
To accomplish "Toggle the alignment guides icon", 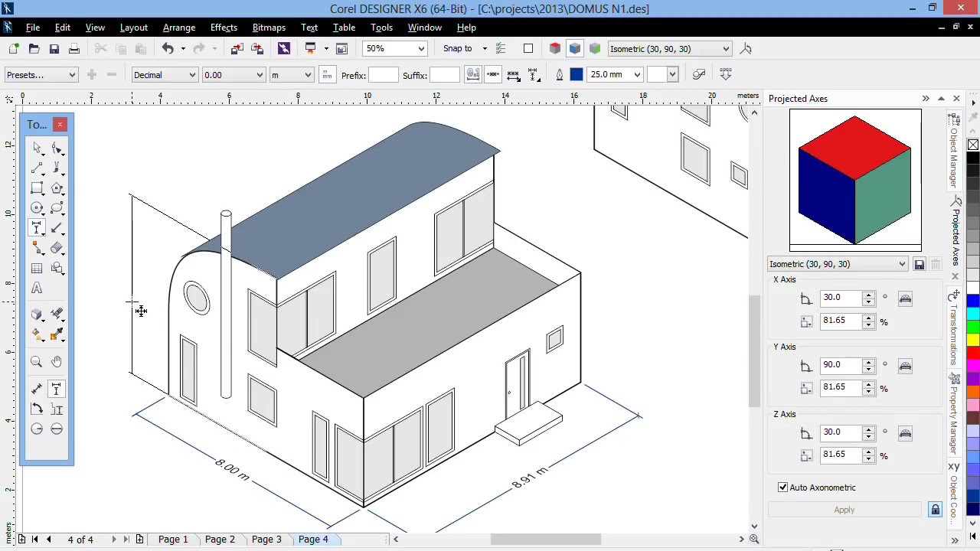I will click(x=501, y=49).
